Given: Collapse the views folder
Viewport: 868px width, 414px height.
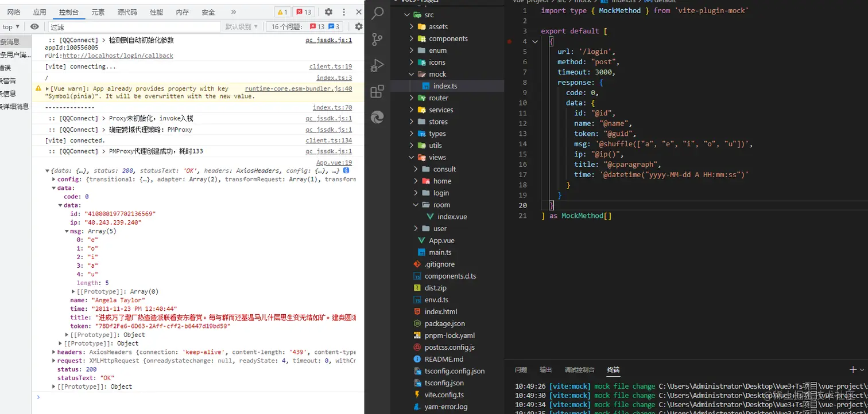Looking at the screenshot, I should pyautogui.click(x=411, y=157).
